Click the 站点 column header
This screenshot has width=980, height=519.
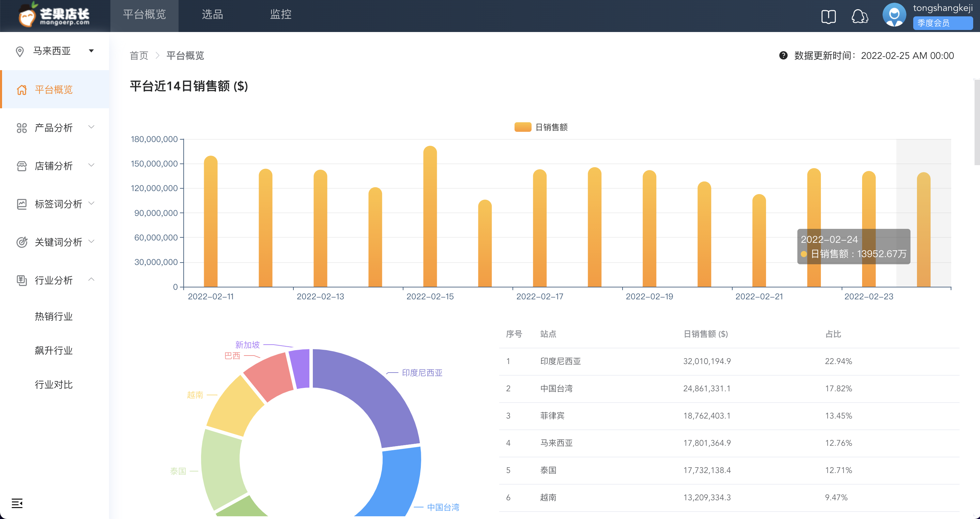[548, 334]
